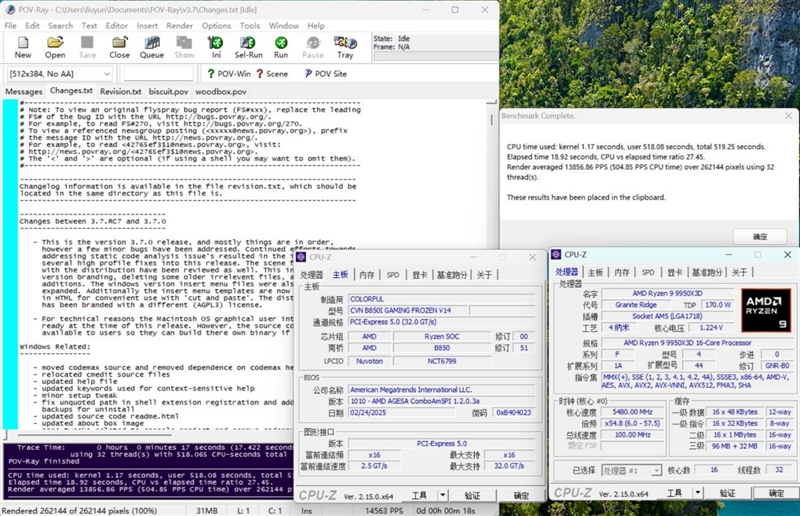The height and width of the screenshot is (516, 800).
Task: Open the File menu
Action: pos(10,26)
